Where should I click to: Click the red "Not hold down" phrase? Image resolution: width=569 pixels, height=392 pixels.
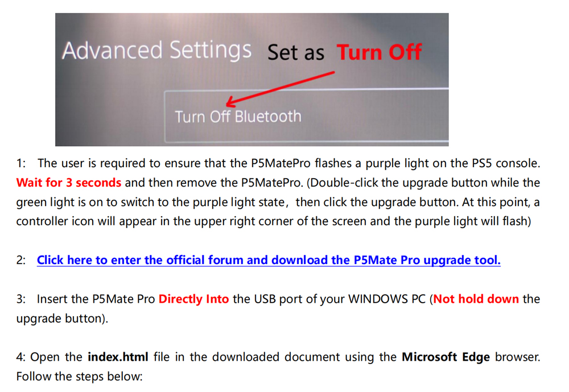(476, 299)
